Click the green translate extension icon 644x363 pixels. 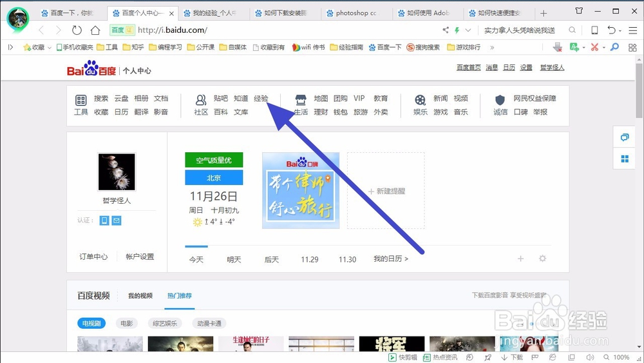pos(574,47)
